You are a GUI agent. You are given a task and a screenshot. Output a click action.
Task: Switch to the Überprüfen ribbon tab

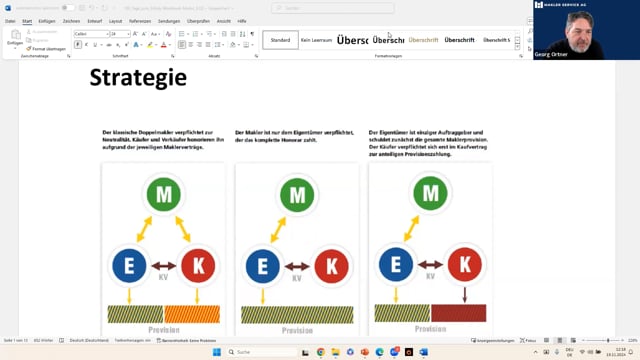click(198, 21)
